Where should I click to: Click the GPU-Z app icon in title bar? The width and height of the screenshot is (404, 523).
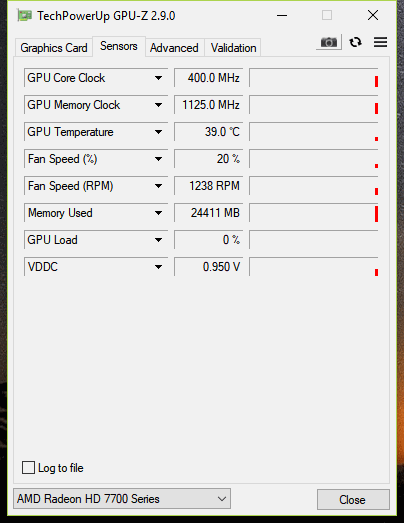coord(24,15)
